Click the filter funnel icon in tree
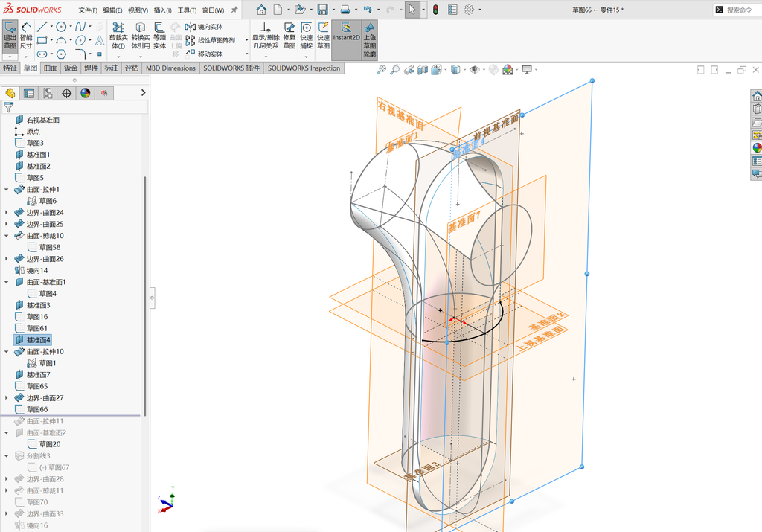 click(x=8, y=107)
